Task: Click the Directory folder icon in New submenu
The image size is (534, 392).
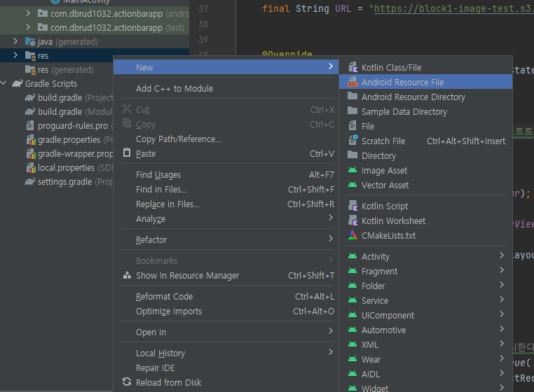Action: click(x=352, y=155)
